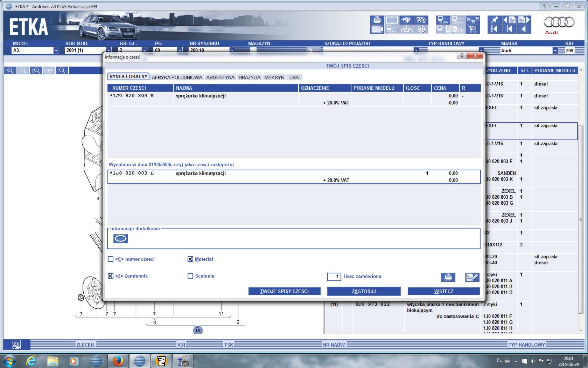Open the vehicle info car icon
This screenshot has width=588, height=368.
point(406,29)
